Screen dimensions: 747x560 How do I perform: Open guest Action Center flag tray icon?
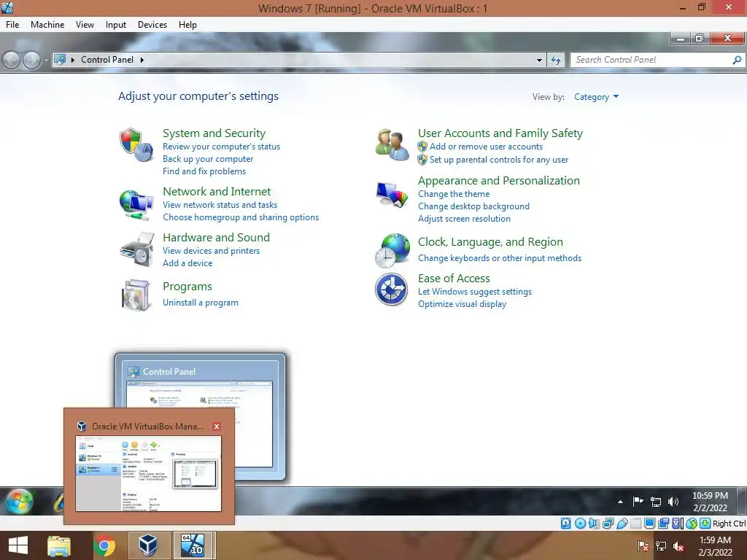[x=638, y=501]
